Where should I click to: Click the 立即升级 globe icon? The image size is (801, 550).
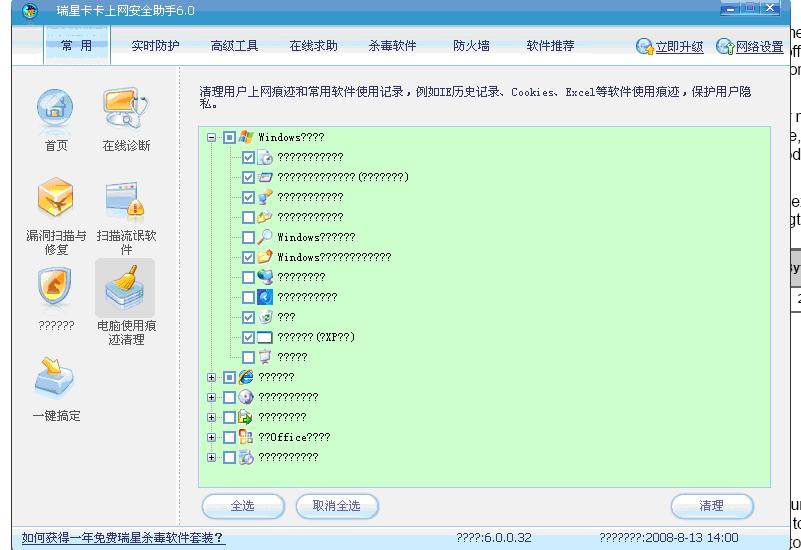[645, 46]
